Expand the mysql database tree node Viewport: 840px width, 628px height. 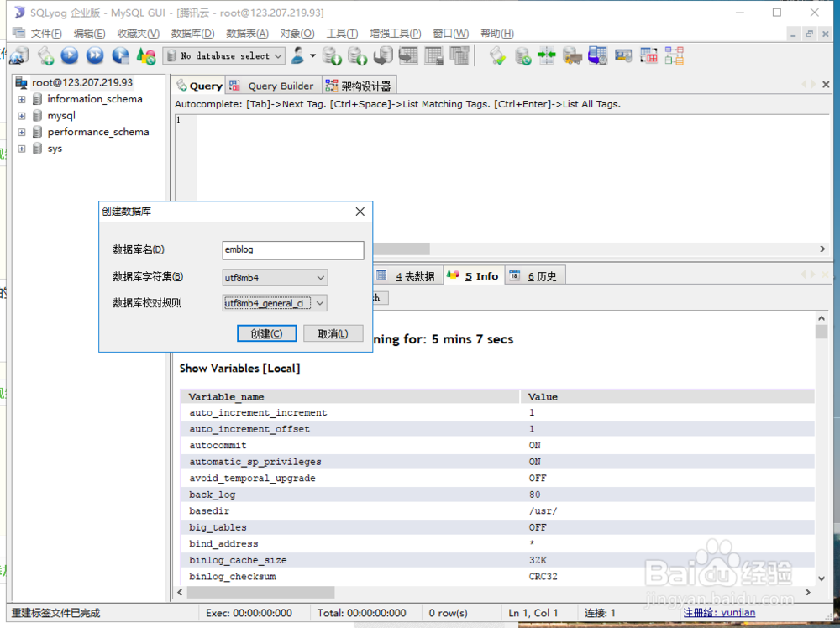point(22,116)
